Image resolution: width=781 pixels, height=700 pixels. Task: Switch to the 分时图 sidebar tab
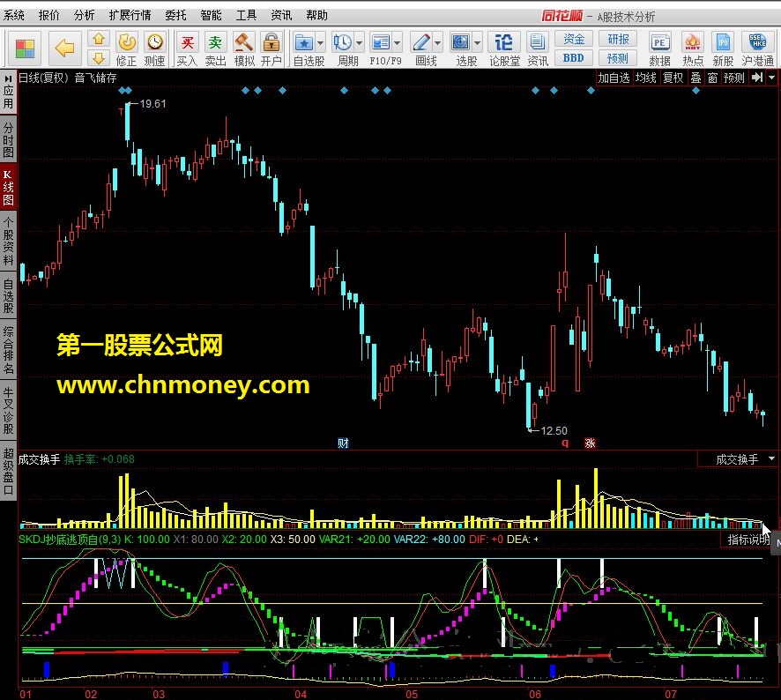pyautogui.click(x=8, y=140)
